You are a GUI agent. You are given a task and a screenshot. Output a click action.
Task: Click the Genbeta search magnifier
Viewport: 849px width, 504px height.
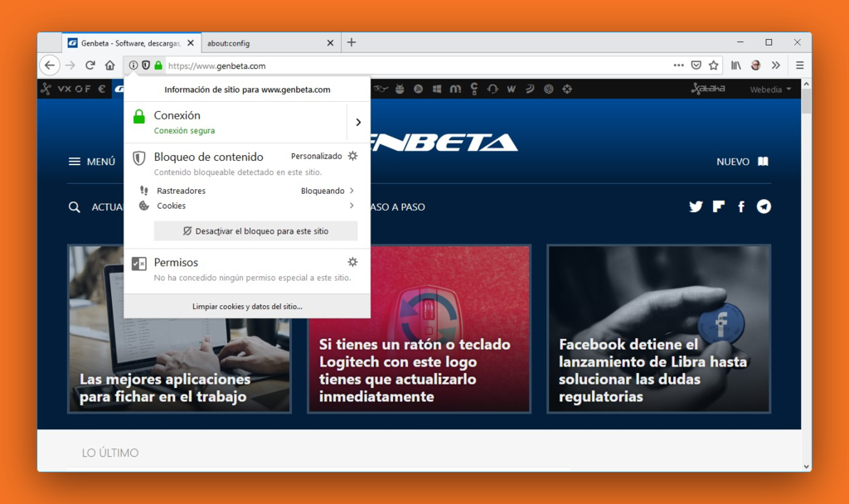74,206
